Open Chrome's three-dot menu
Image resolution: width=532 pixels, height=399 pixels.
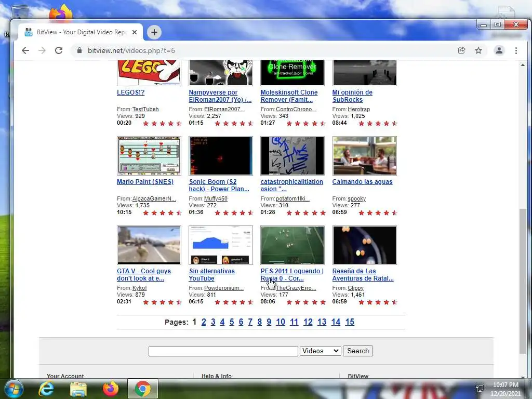tap(516, 50)
